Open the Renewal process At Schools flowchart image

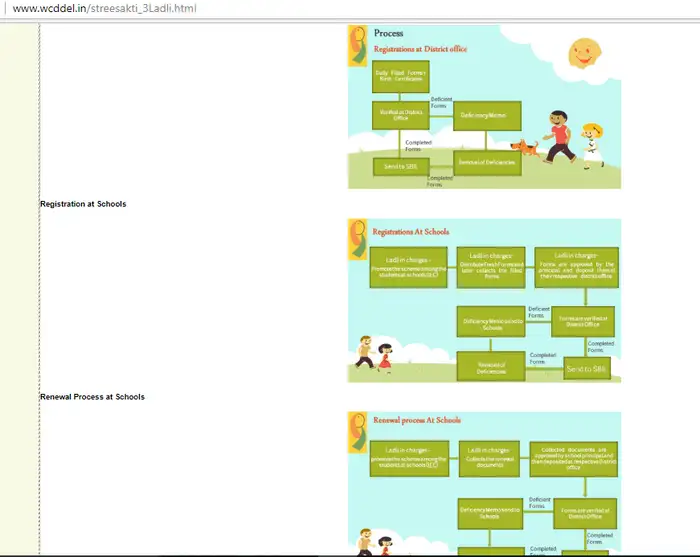point(484,482)
